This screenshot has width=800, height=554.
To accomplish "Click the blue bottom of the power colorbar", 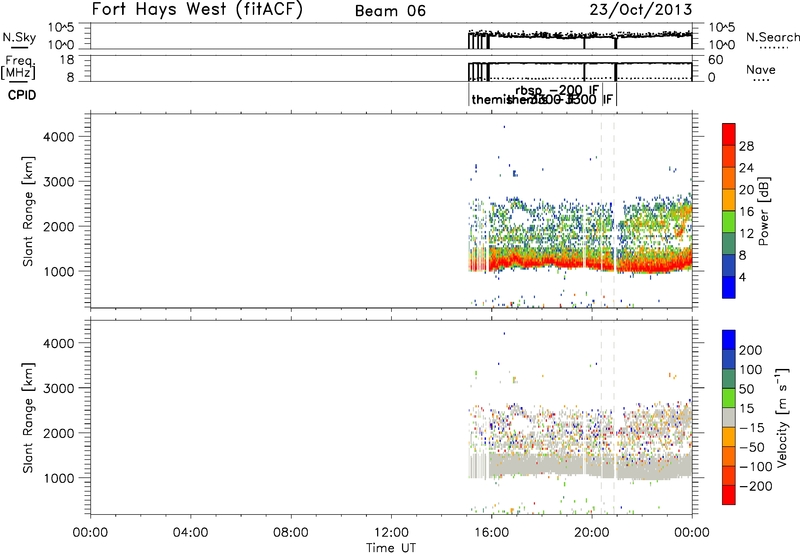I will [729, 287].
